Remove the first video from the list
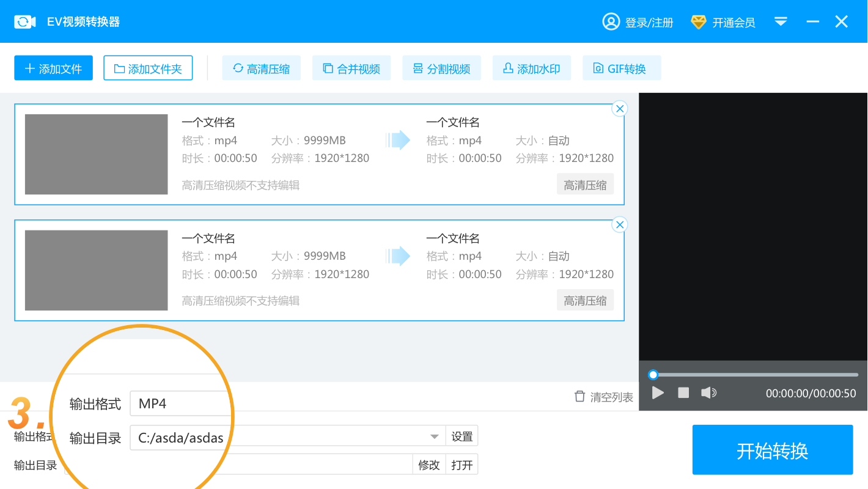Screen dimensions: 868x489 click(x=620, y=109)
